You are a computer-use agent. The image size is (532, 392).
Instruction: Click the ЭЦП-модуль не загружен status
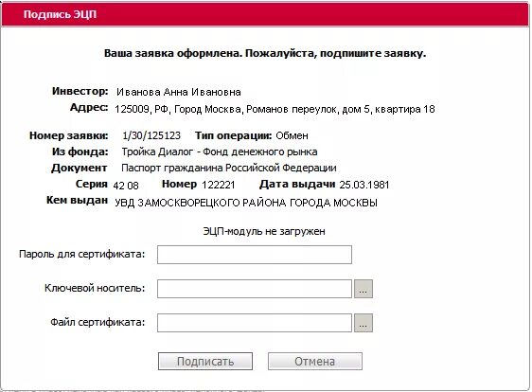(264, 231)
